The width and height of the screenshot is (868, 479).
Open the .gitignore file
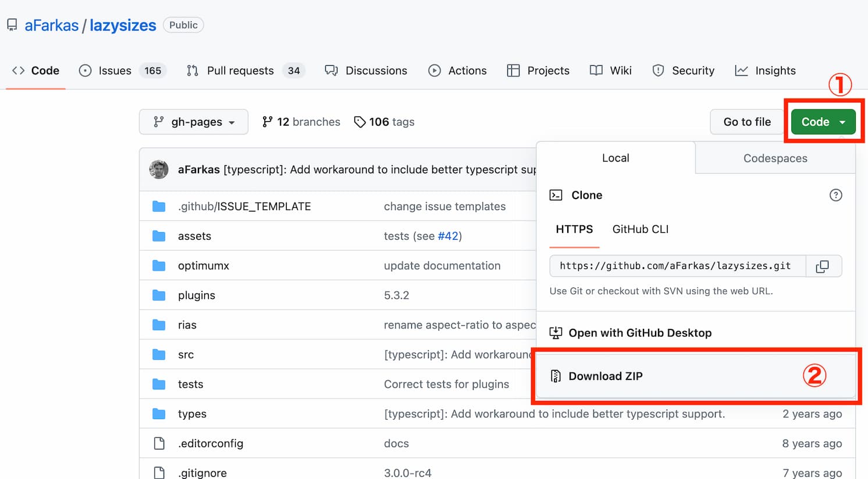(x=202, y=473)
